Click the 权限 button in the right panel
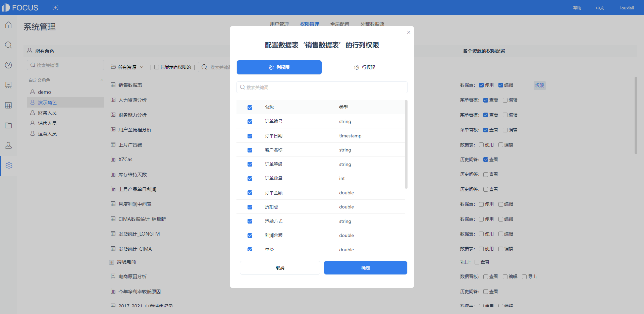Image resolution: width=644 pixels, height=314 pixels. [x=539, y=85]
